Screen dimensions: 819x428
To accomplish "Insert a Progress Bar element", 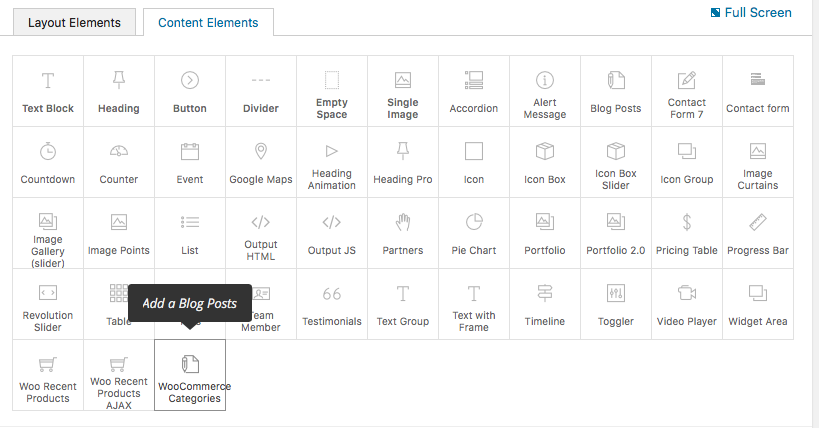I will point(758,234).
